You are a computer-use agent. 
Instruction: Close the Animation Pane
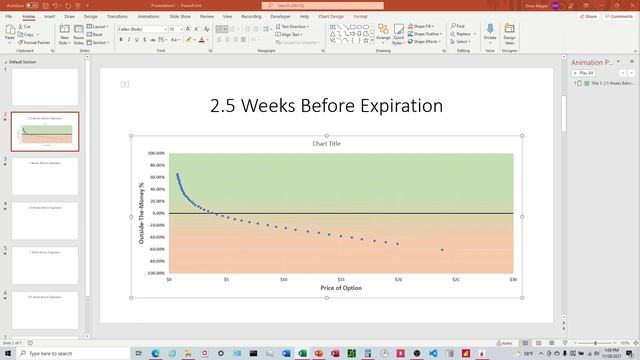click(x=631, y=62)
